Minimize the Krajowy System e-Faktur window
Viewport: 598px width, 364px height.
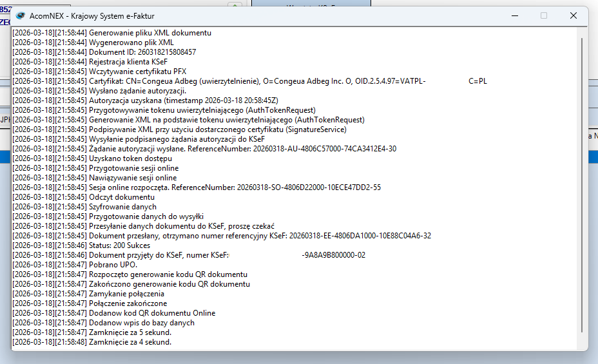[x=514, y=15]
